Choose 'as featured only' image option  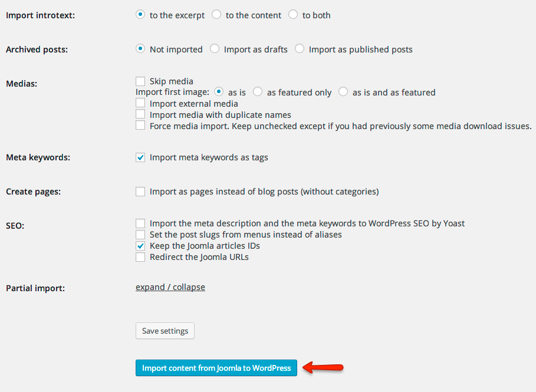258,92
